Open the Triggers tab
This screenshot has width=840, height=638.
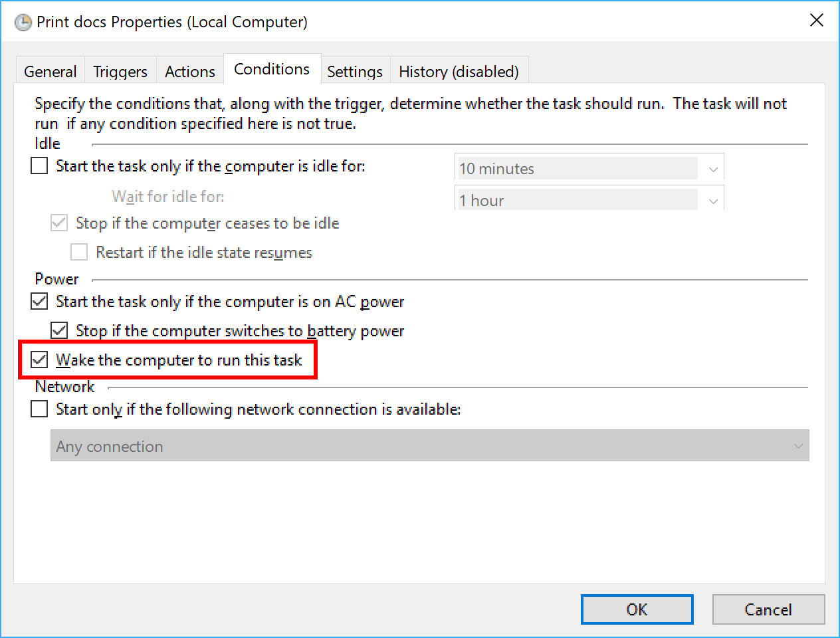(120, 71)
